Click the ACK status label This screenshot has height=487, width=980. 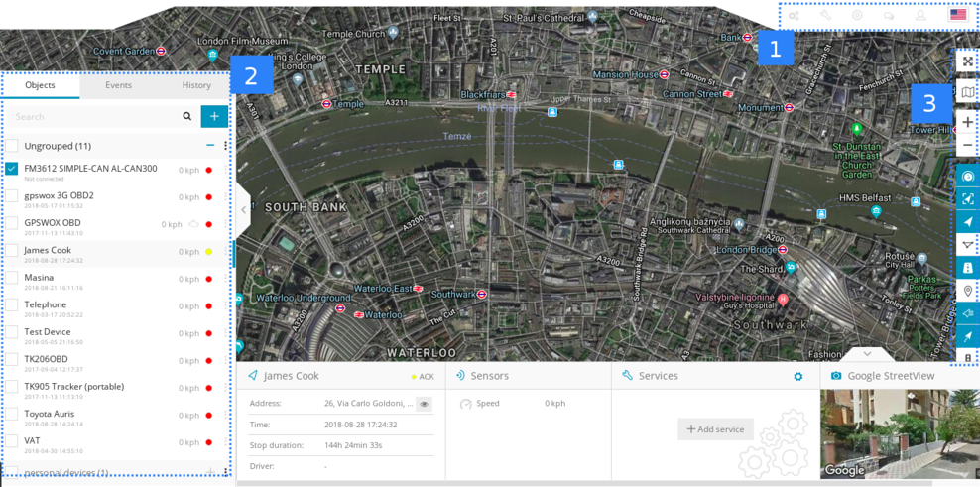tap(427, 376)
